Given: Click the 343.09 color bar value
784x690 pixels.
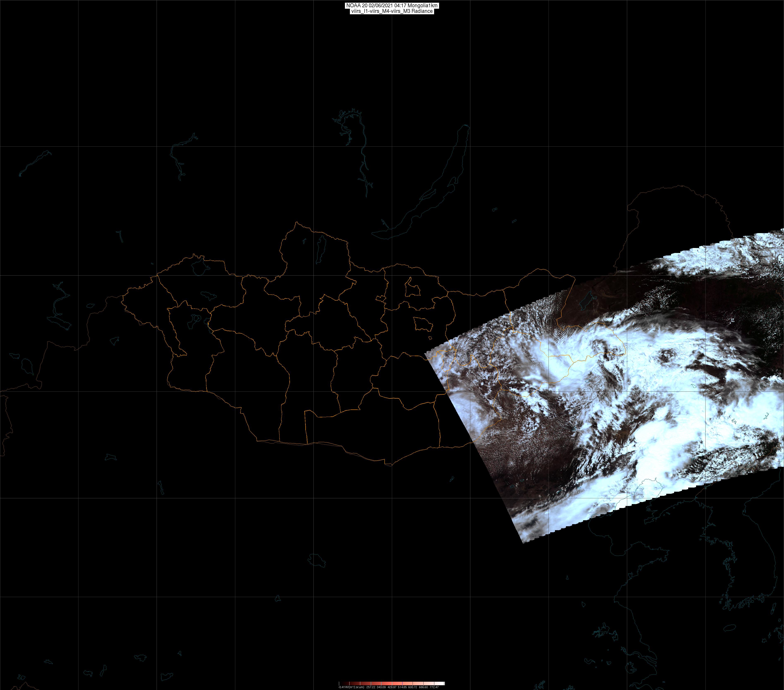Looking at the screenshot, I should pyautogui.click(x=381, y=687).
